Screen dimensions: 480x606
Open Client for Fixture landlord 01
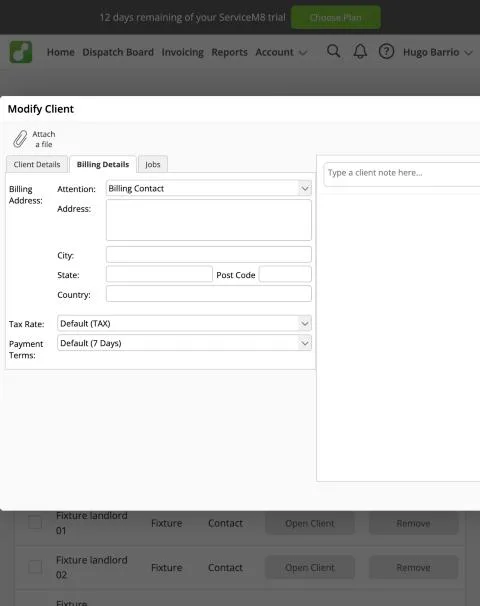coord(310,523)
